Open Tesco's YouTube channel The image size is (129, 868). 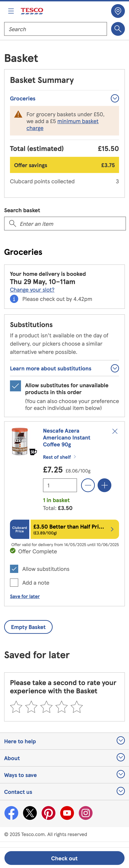[x=67, y=813]
